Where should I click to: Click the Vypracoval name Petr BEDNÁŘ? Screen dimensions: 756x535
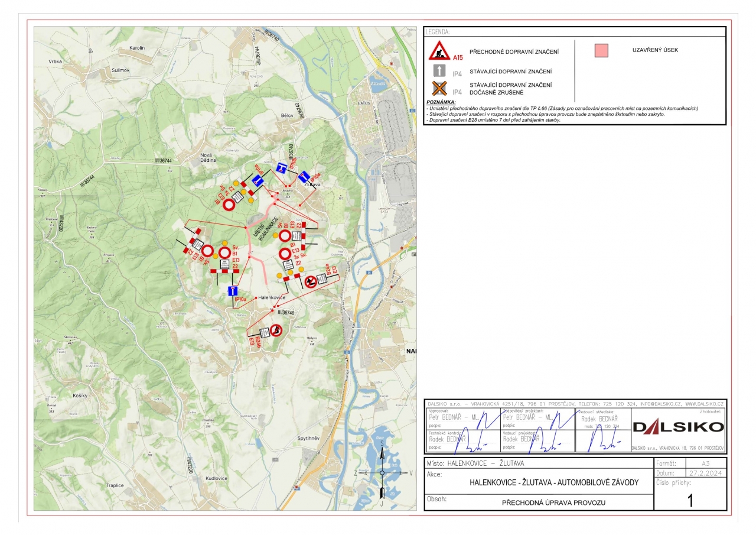point(455,417)
